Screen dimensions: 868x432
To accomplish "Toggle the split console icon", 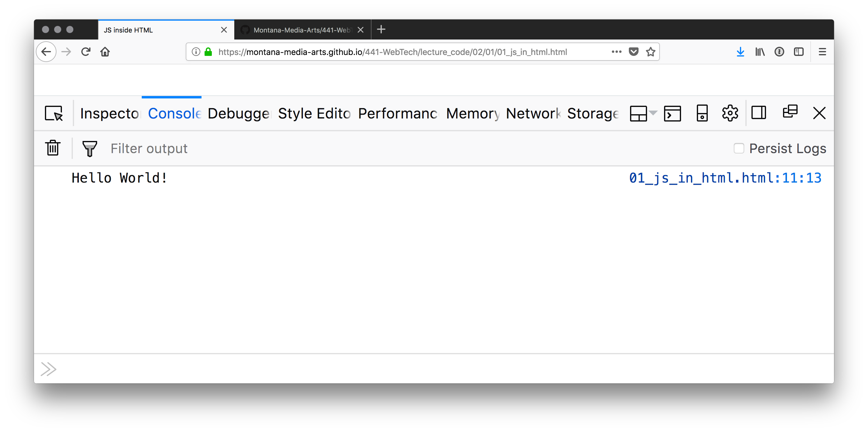I will pos(672,113).
